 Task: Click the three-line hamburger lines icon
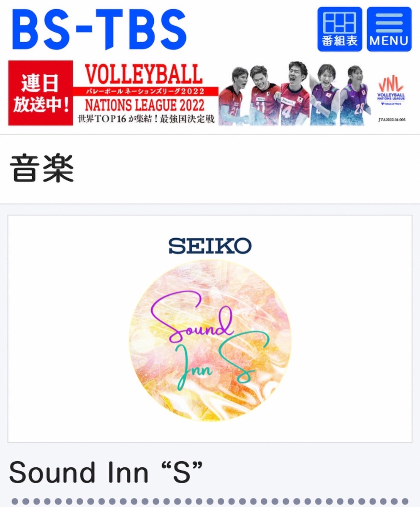tap(389, 22)
